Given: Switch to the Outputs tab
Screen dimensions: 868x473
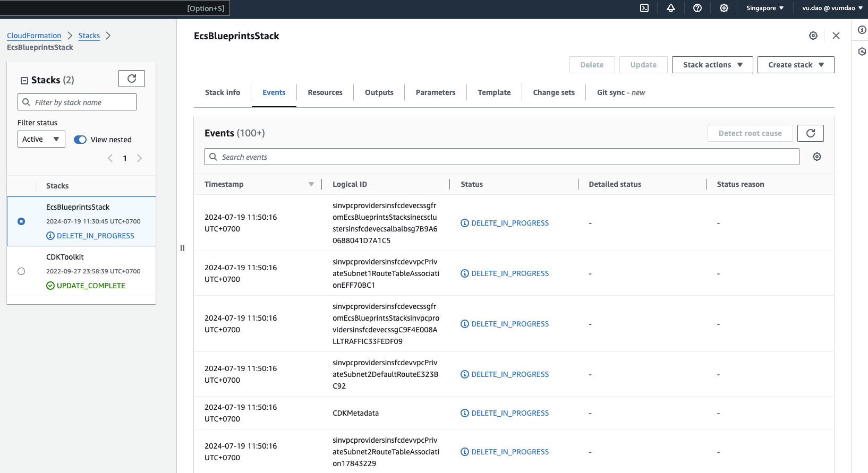Looking at the screenshot, I should (379, 92).
